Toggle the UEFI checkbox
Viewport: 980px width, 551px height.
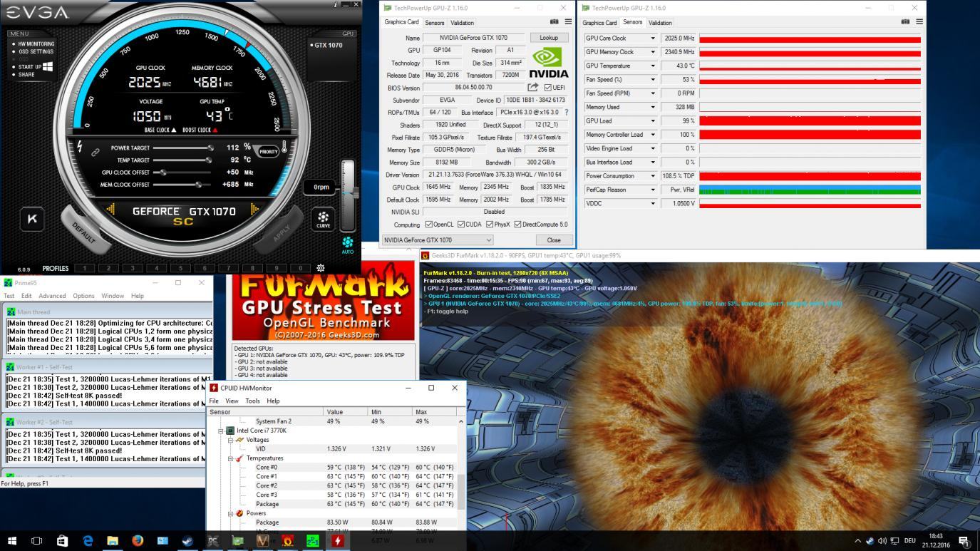[547, 88]
